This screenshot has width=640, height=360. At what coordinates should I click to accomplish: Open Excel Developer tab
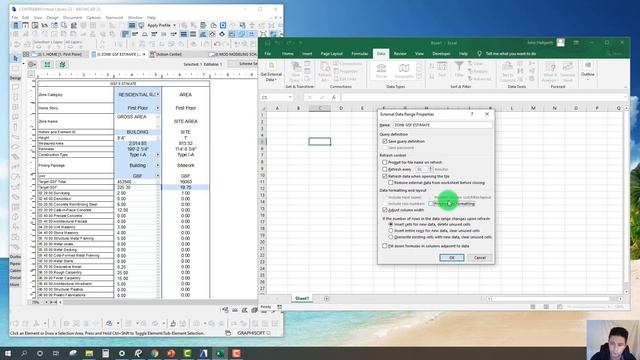pyautogui.click(x=441, y=53)
